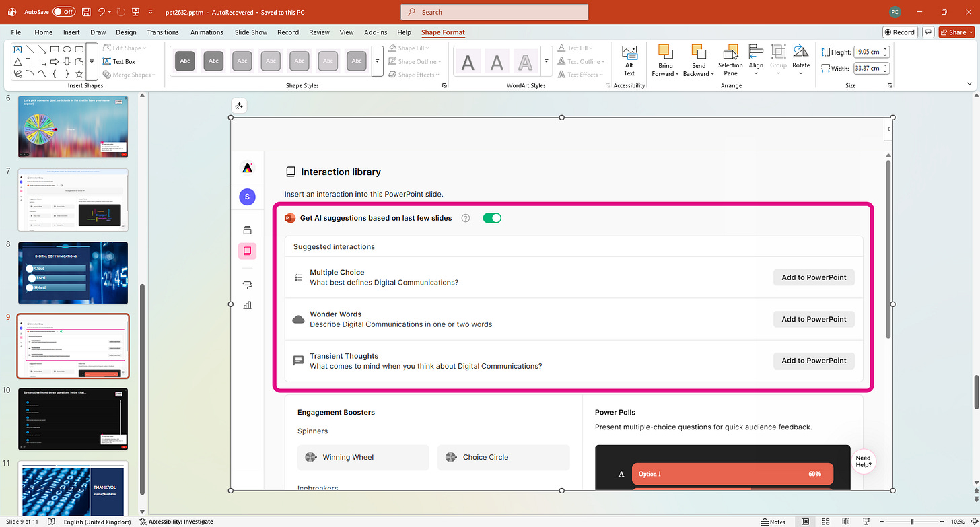Choose the isosceles triangle shape
Viewport: 980px width, 527px height.
18,61
